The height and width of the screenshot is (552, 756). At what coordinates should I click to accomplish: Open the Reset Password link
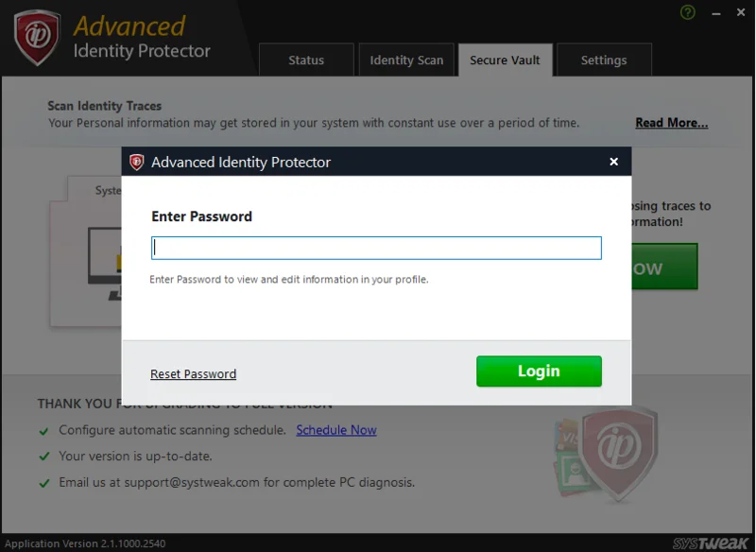pyautogui.click(x=194, y=373)
